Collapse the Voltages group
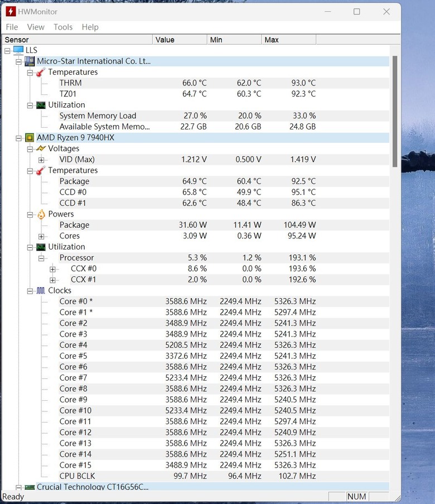Screen dimensions: 435x504 pyautogui.click(x=30, y=149)
